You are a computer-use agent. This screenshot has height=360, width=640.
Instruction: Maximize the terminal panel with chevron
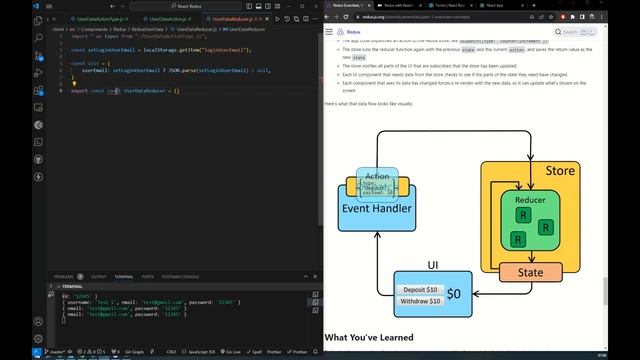coord(306,276)
